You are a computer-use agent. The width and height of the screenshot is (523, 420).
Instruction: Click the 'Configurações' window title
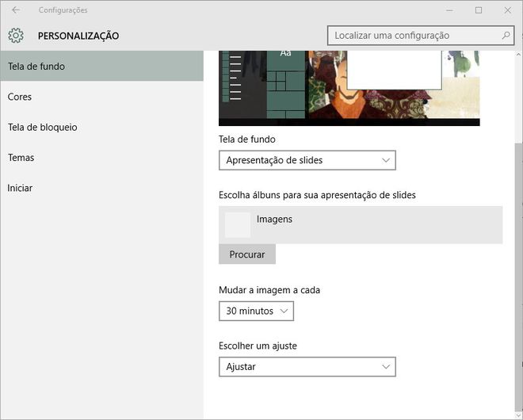[x=63, y=10]
